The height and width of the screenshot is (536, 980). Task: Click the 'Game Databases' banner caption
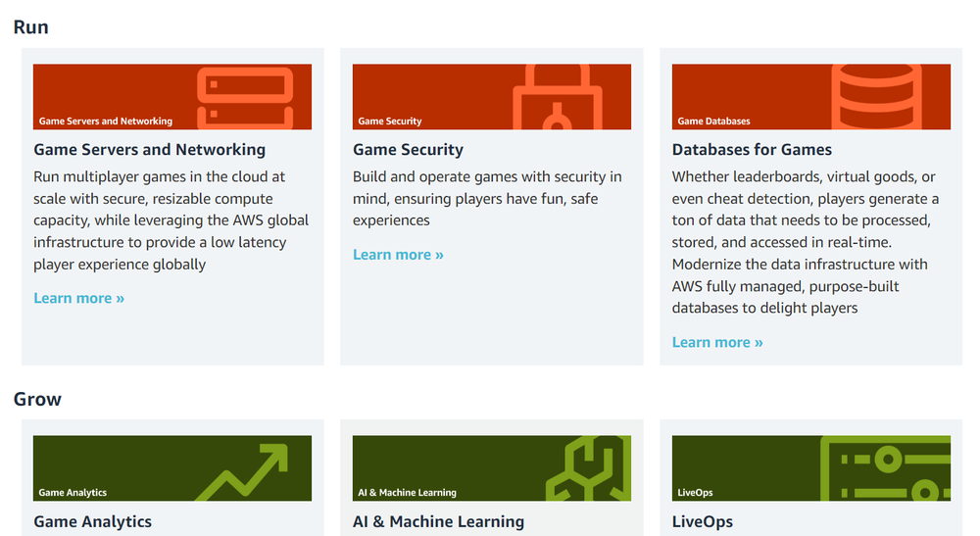click(713, 122)
